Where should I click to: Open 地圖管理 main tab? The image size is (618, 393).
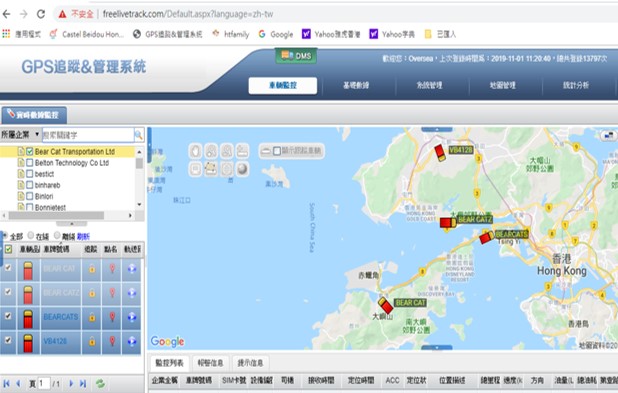tap(503, 86)
